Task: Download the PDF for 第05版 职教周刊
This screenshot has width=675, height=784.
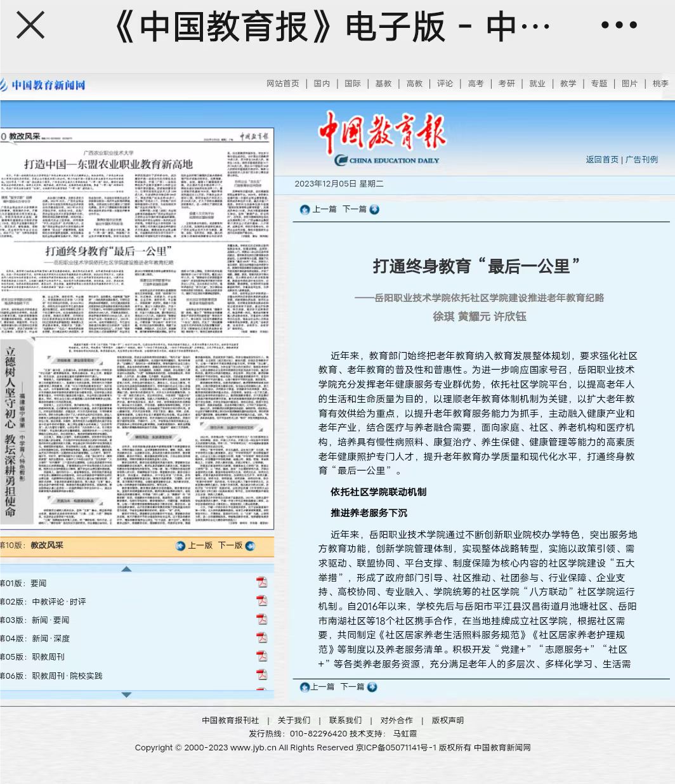Action: 261,656
